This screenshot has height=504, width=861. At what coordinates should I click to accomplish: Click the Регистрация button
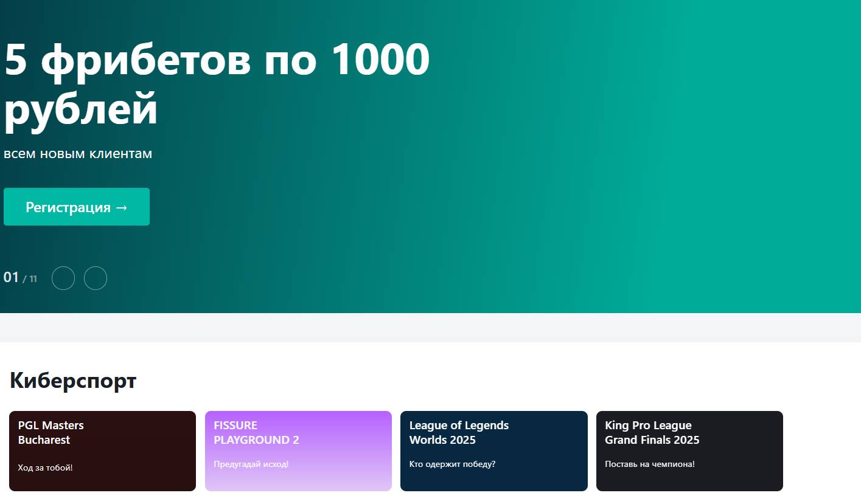pos(76,207)
